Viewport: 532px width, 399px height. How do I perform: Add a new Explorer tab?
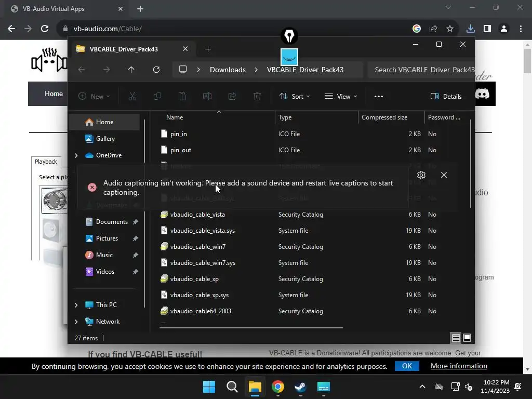(208, 49)
